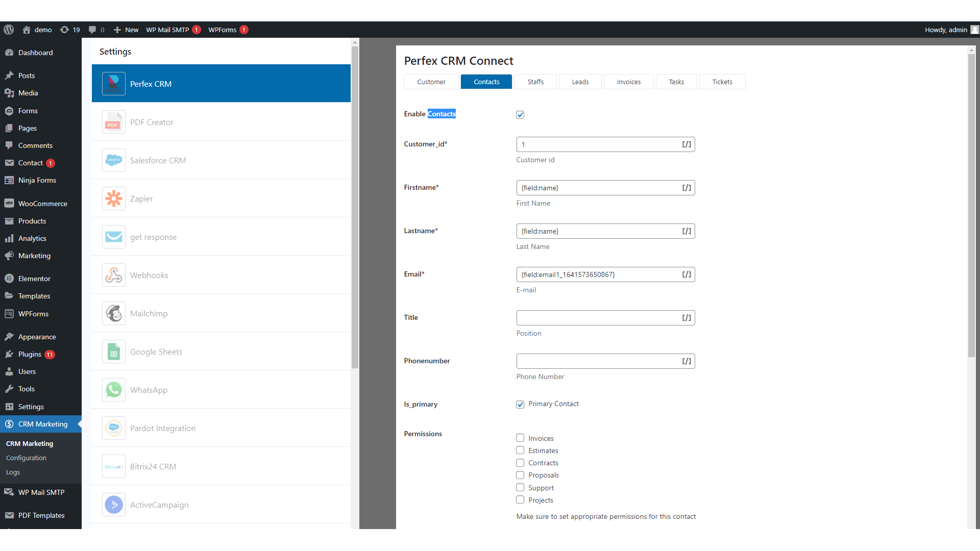Screen dimensions: 980x551
Task: Open merge tag picker for Email field
Action: tap(687, 274)
